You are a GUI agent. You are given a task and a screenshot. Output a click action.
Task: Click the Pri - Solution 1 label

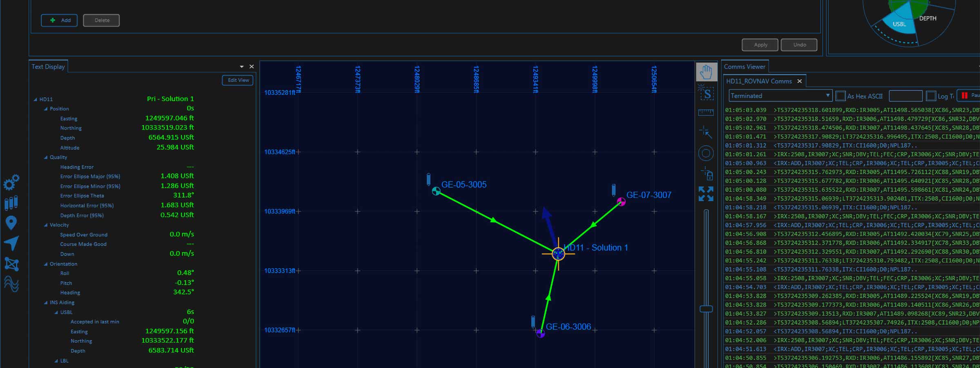coord(170,99)
